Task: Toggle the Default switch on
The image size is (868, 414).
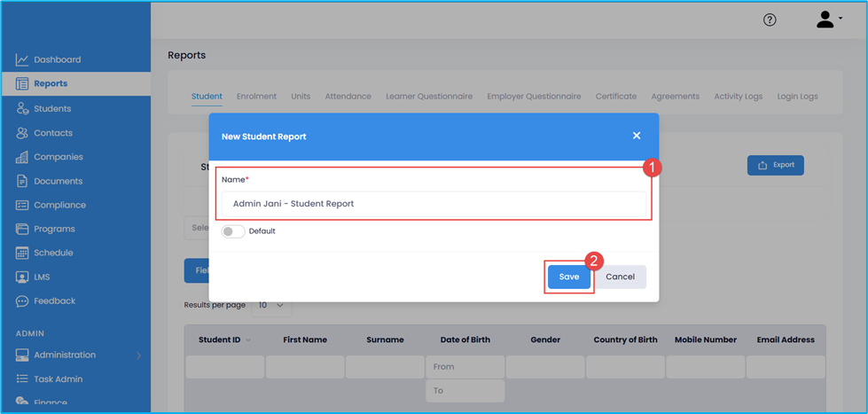Action: 233,231
